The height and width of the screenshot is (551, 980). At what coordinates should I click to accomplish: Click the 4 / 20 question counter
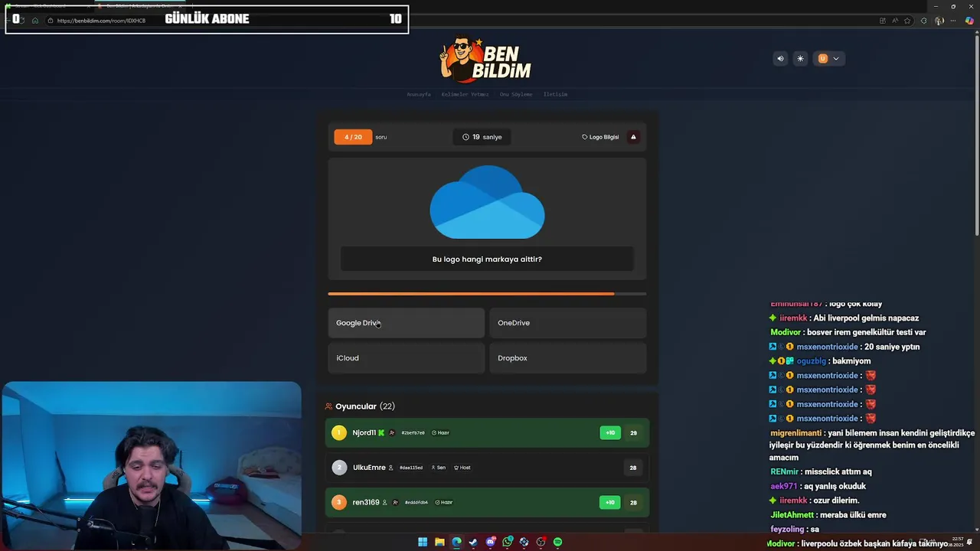pos(353,137)
